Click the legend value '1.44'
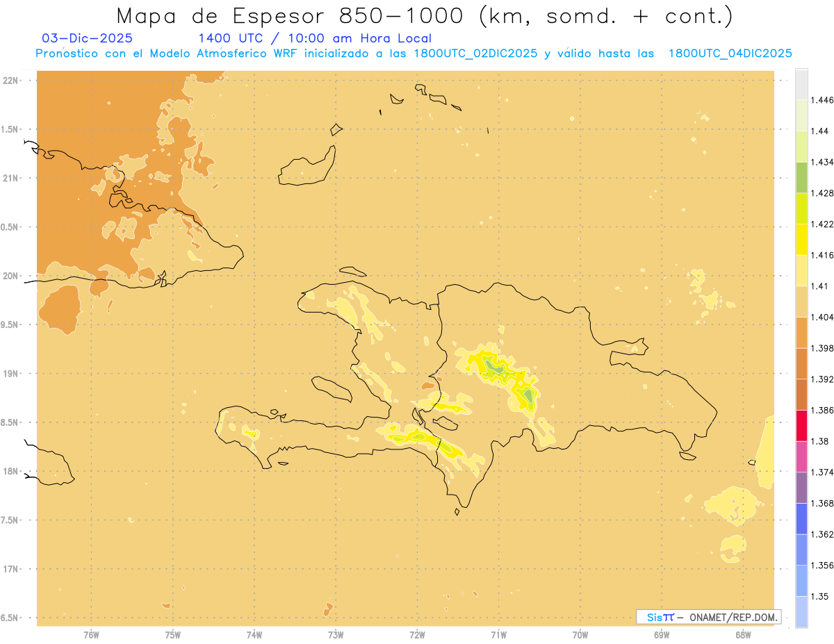The image size is (834, 644). pyautogui.click(x=821, y=131)
